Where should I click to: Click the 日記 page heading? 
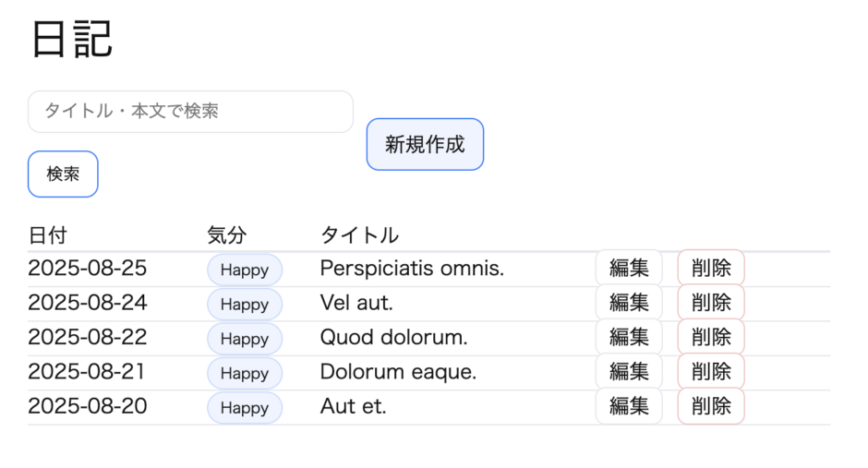[x=72, y=40]
